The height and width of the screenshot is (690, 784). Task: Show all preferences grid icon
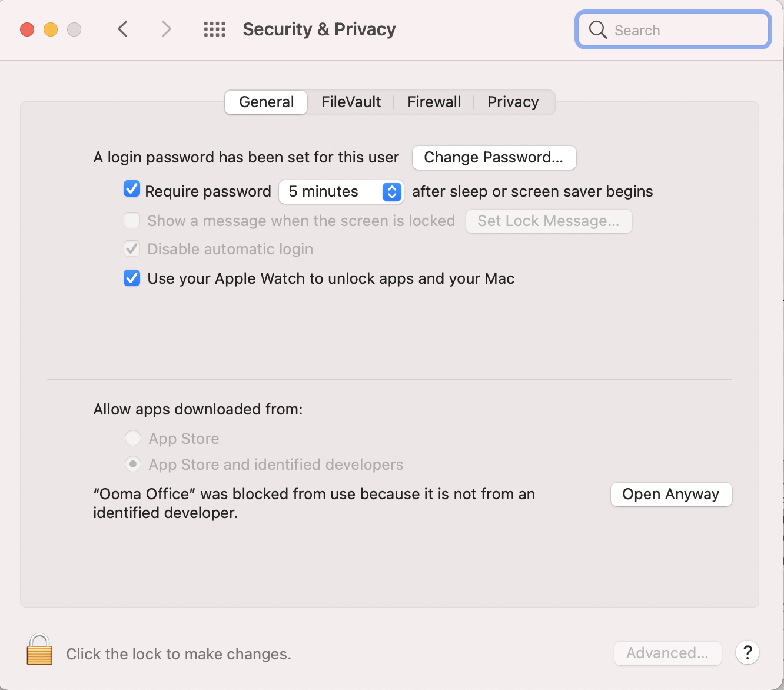214,29
